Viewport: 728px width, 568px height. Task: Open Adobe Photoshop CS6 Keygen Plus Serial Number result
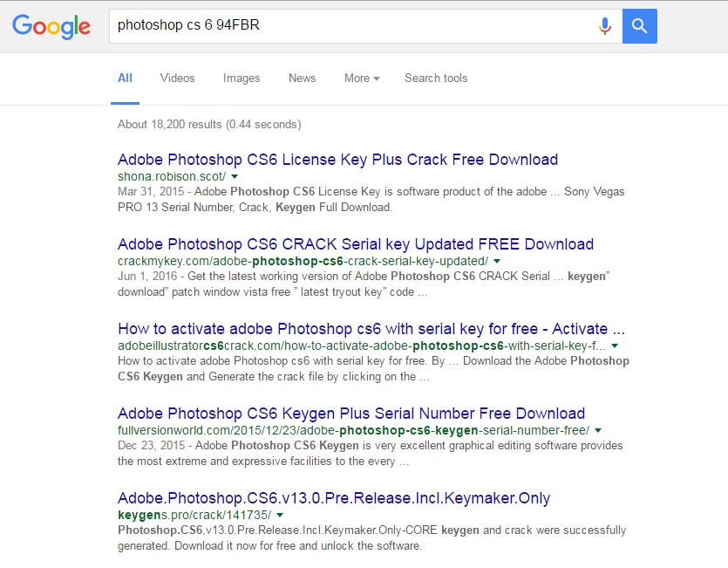coord(351,414)
